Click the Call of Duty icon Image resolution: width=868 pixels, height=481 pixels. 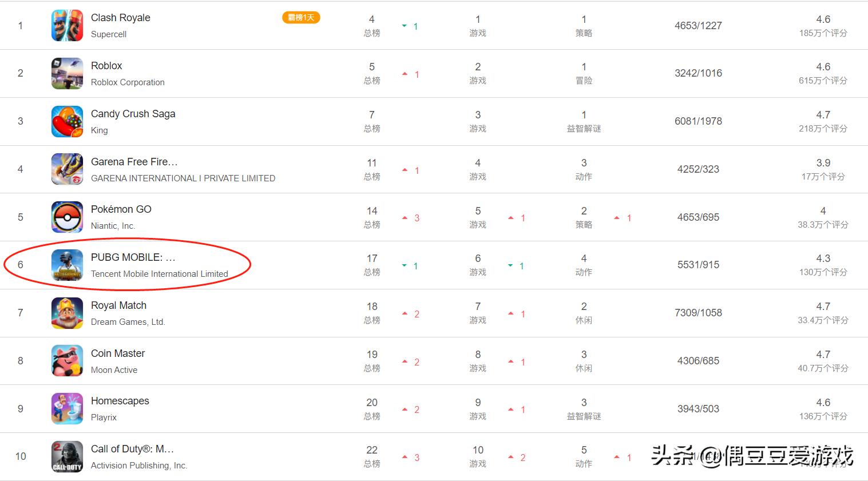point(68,456)
